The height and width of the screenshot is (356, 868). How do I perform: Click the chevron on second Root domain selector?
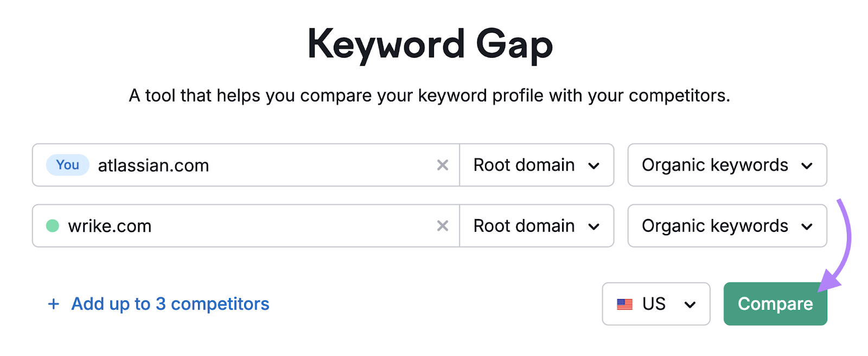coord(595,226)
